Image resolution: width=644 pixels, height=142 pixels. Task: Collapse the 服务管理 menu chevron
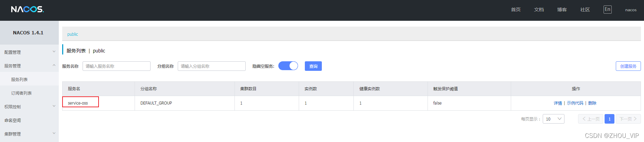(54, 65)
